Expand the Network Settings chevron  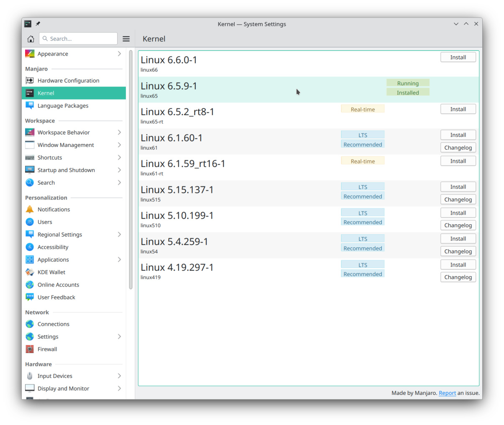119,337
